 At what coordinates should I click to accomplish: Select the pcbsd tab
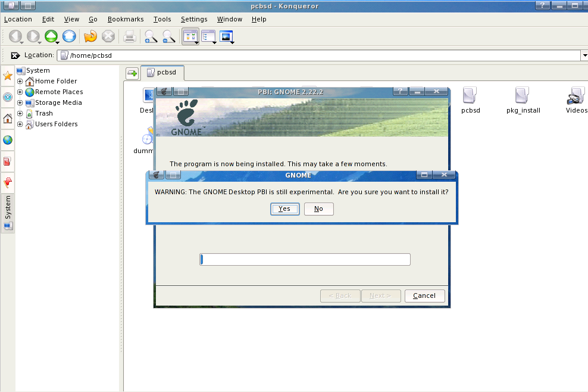(x=162, y=73)
